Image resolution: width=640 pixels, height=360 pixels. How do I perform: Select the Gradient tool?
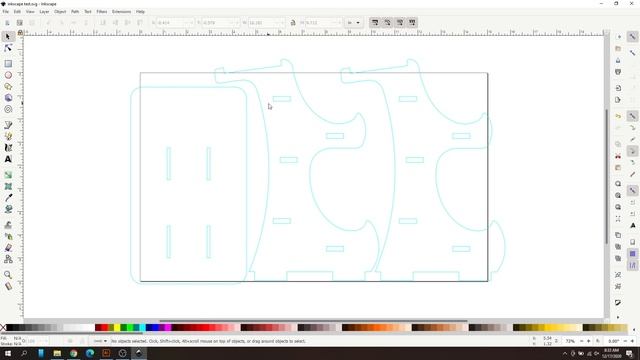click(x=8, y=175)
